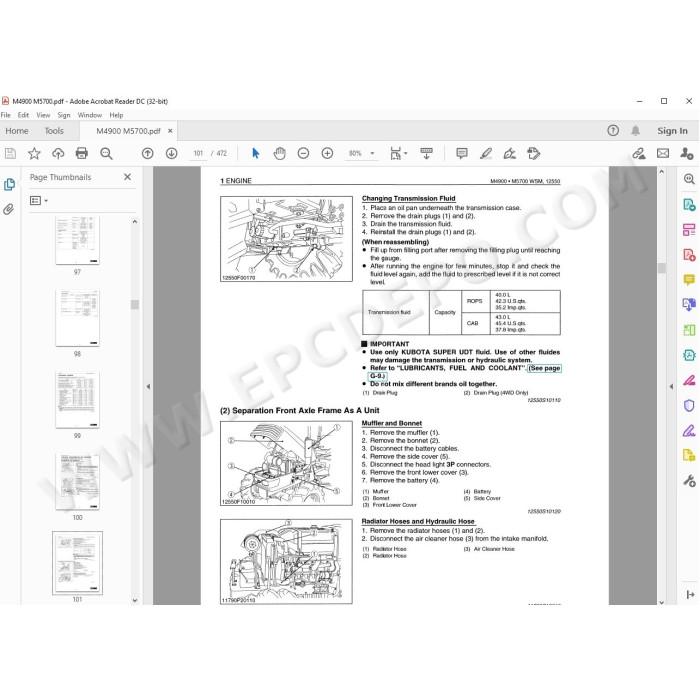Click the thumbnails panel scrollbar handle
Screen dimensions: 700x700
coord(135,304)
